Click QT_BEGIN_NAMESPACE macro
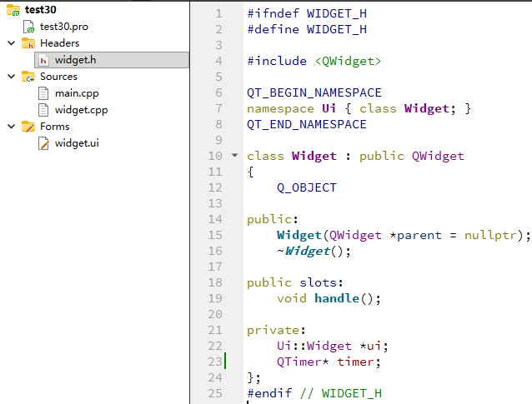 pos(314,92)
